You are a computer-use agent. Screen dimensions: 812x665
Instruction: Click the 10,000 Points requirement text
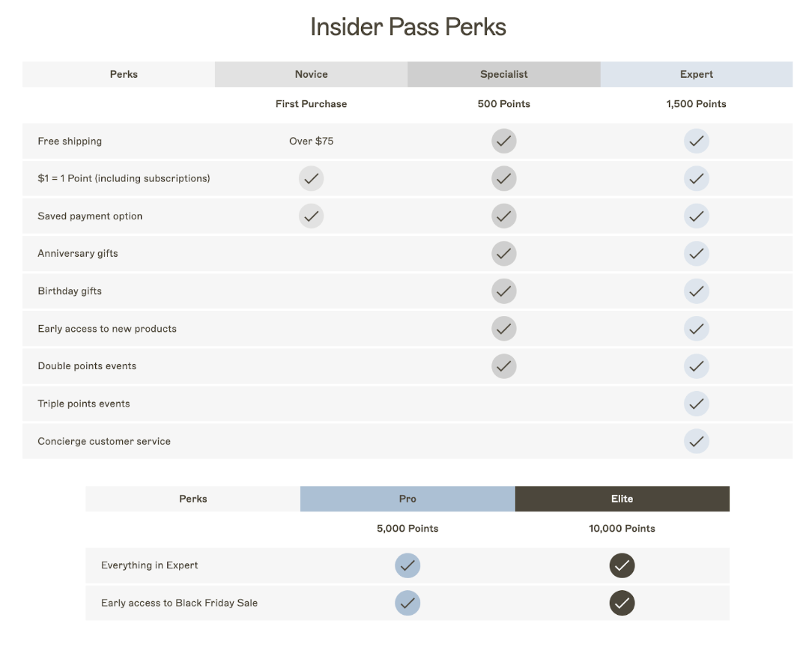point(622,528)
